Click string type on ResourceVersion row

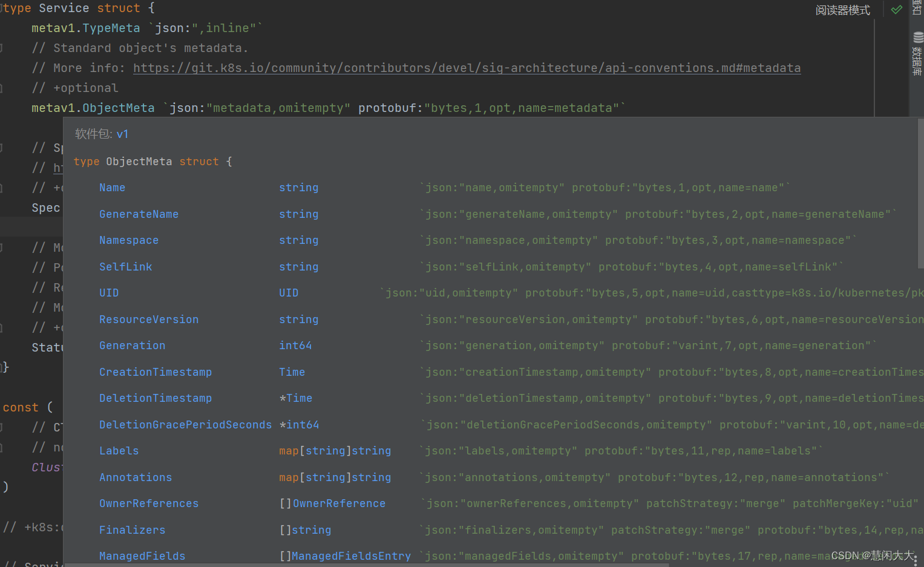point(298,320)
